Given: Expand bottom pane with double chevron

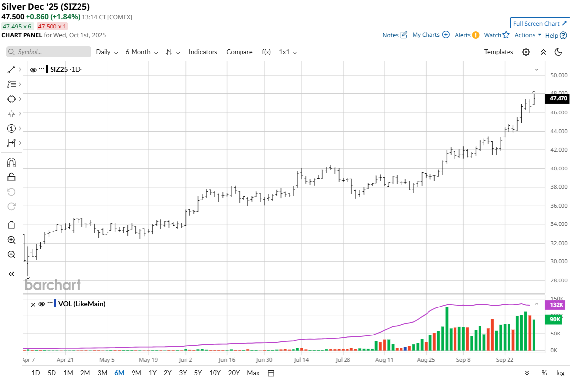Looking at the screenshot, I should point(527,373).
